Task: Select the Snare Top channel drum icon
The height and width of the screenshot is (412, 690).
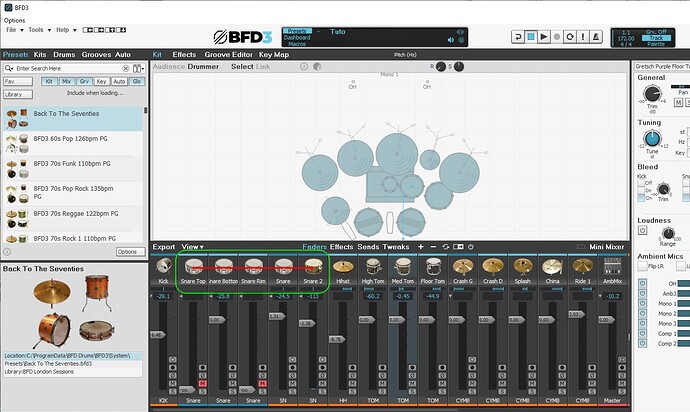Action: click(x=193, y=267)
